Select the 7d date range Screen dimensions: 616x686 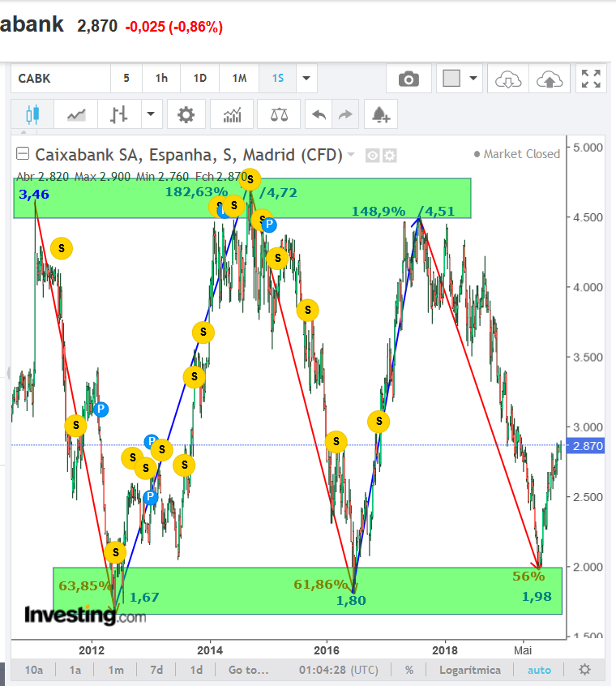[x=156, y=670]
